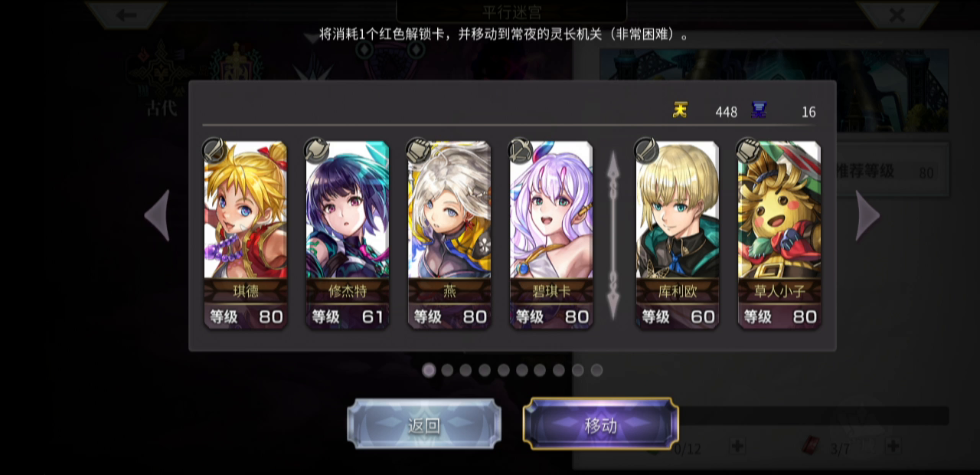
Task: Select the 琪德 character card portrait
Action: point(246,209)
